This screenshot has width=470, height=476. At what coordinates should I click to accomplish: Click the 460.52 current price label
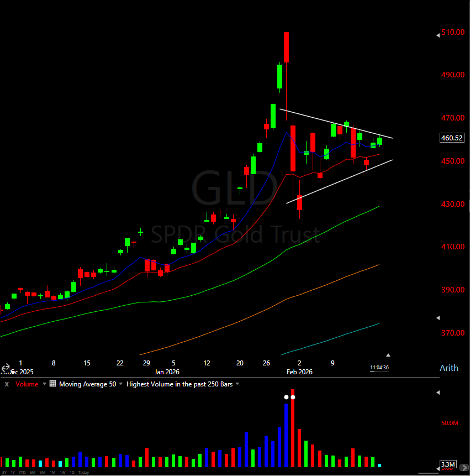click(x=452, y=138)
